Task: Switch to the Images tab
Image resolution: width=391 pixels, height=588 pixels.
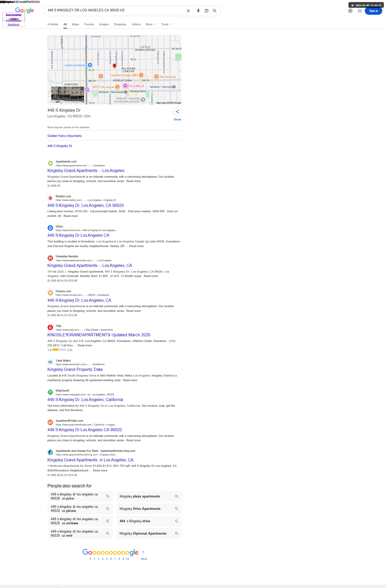Action: (104, 24)
